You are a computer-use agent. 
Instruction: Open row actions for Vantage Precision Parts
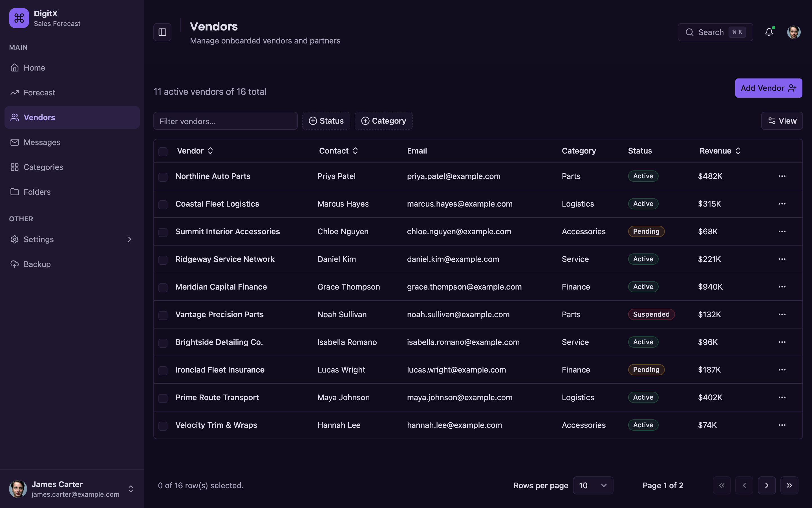pyautogui.click(x=782, y=314)
